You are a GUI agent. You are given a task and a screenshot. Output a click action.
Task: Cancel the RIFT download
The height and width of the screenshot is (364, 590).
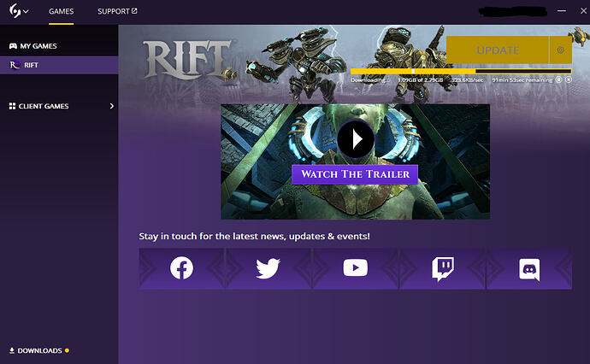[x=568, y=79]
